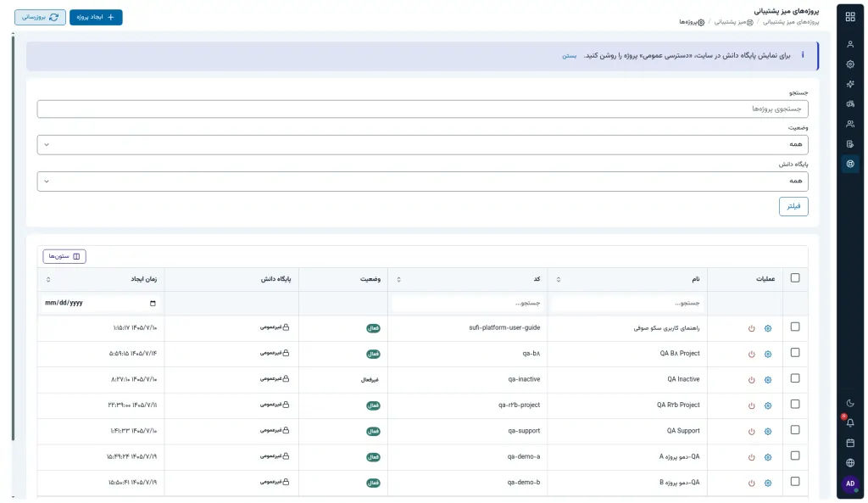Viewport: 868px width, 503px height.
Task: Sort by نام column arrows
Action: [558, 280]
